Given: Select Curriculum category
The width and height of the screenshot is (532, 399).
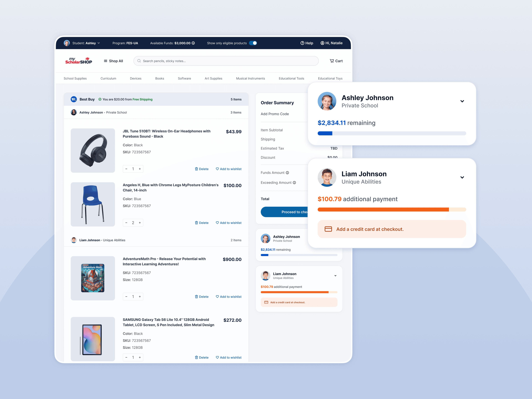Looking at the screenshot, I should tap(108, 78).
